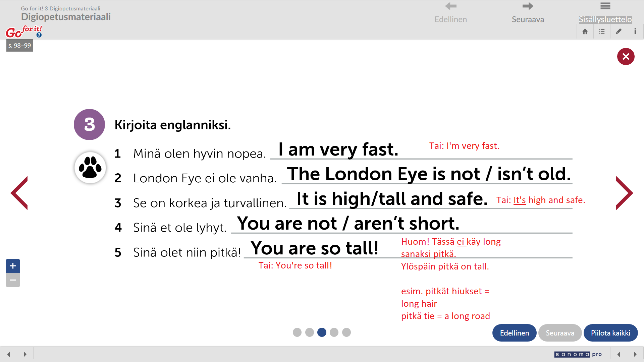The width and height of the screenshot is (644, 362).
Task: Go to previous page with left chevron
Action: [19, 193]
